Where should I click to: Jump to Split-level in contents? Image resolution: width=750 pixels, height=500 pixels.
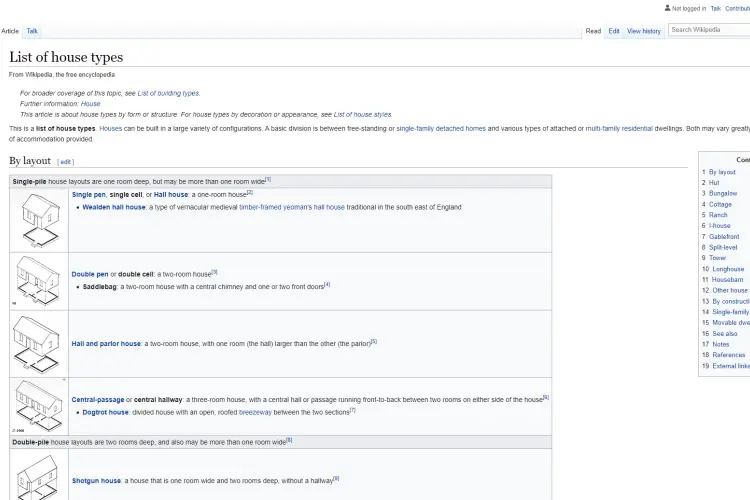tap(723, 247)
